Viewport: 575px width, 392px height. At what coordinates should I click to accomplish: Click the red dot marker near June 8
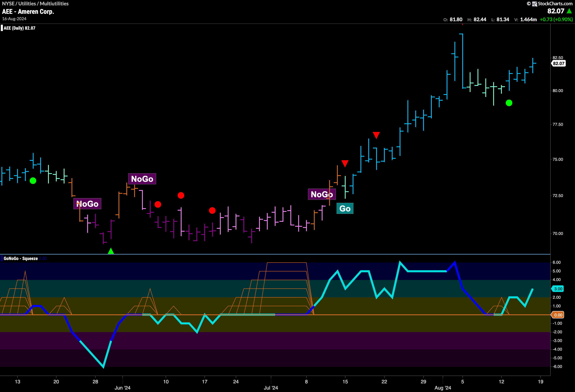[158, 204]
